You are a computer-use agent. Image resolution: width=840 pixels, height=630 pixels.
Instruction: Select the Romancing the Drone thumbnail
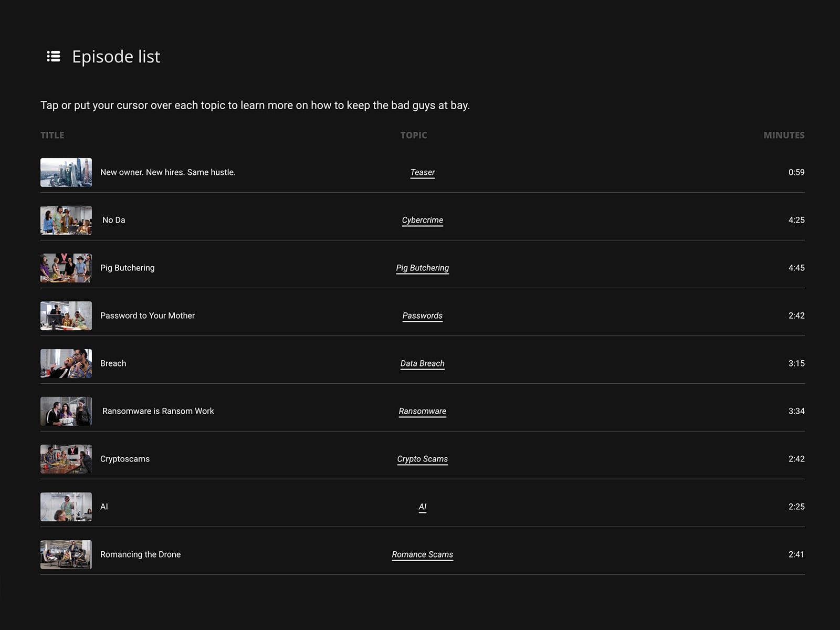66,554
